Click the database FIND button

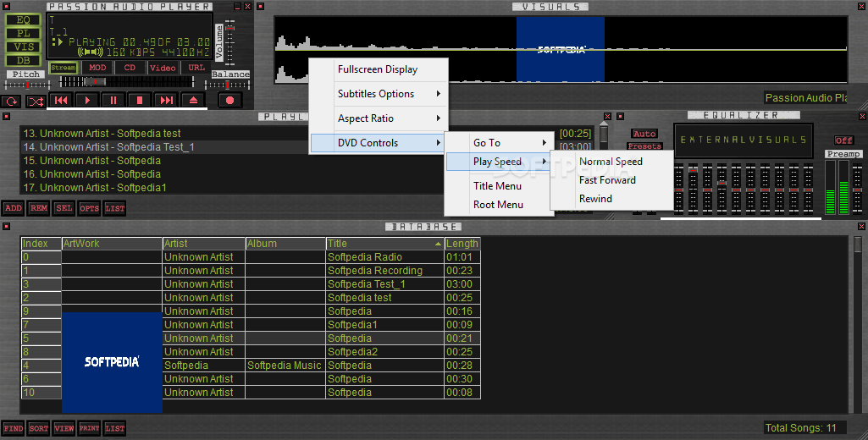point(14,428)
